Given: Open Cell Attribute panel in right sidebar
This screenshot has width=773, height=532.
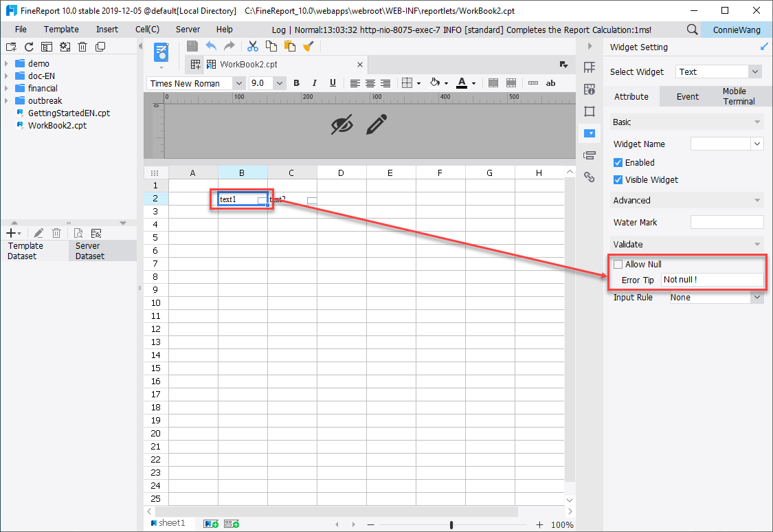Looking at the screenshot, I should click(590, 89).
